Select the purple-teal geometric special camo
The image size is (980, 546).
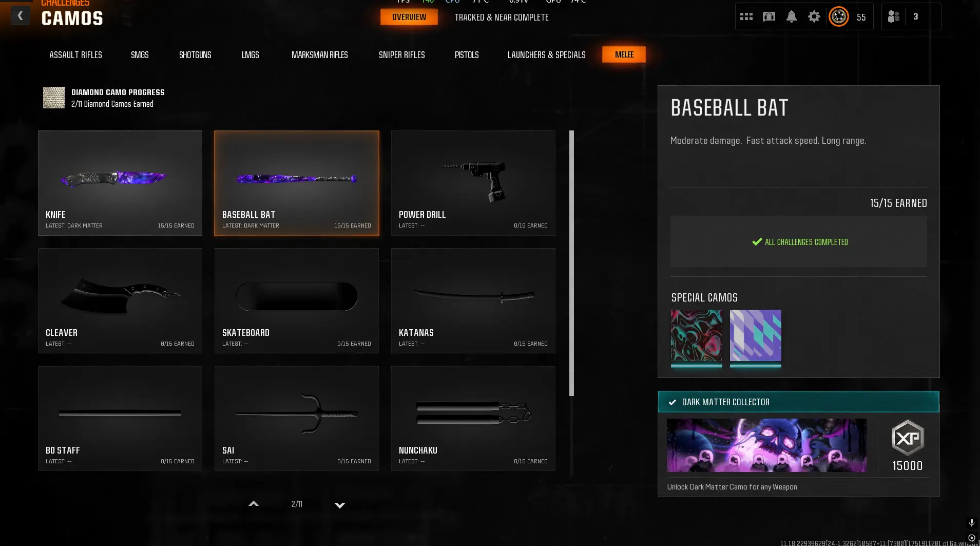756,336
